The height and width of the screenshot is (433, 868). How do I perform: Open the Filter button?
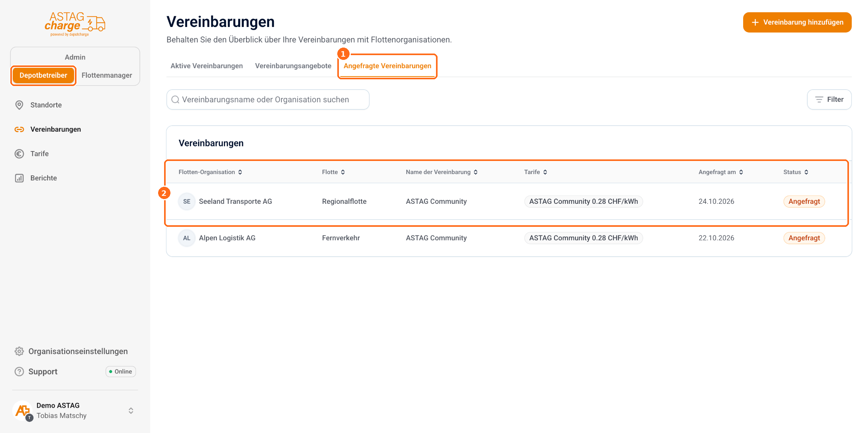[x=829, y=100]
